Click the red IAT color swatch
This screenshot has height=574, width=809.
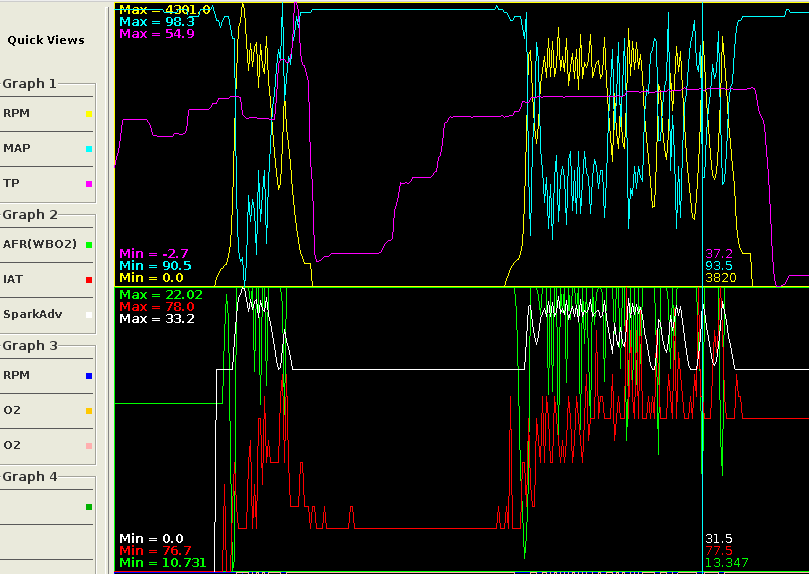89,280
